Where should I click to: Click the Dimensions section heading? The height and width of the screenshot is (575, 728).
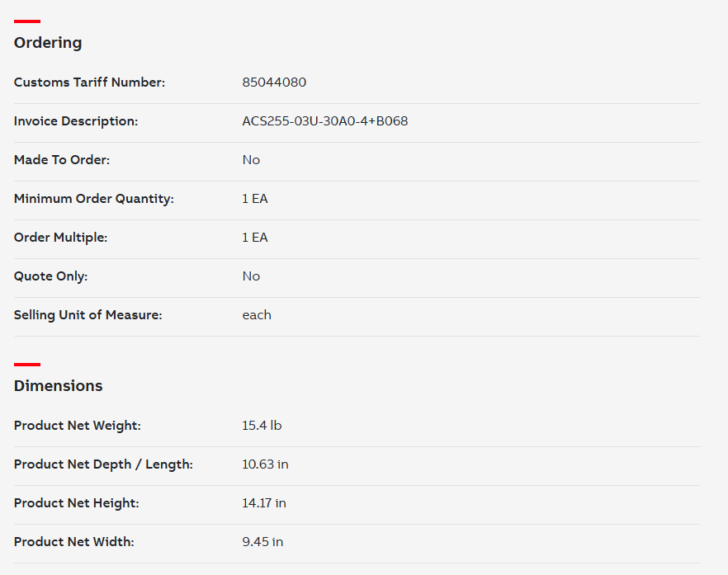click(x=58, y=385)
